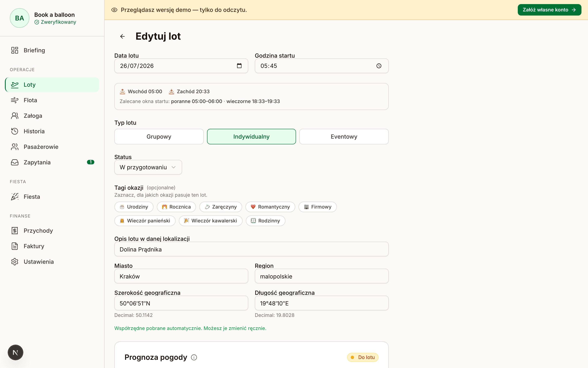
Task: Open Ustawienia in the sidebar
Action: pyautogui.click(x=52, y=262)
